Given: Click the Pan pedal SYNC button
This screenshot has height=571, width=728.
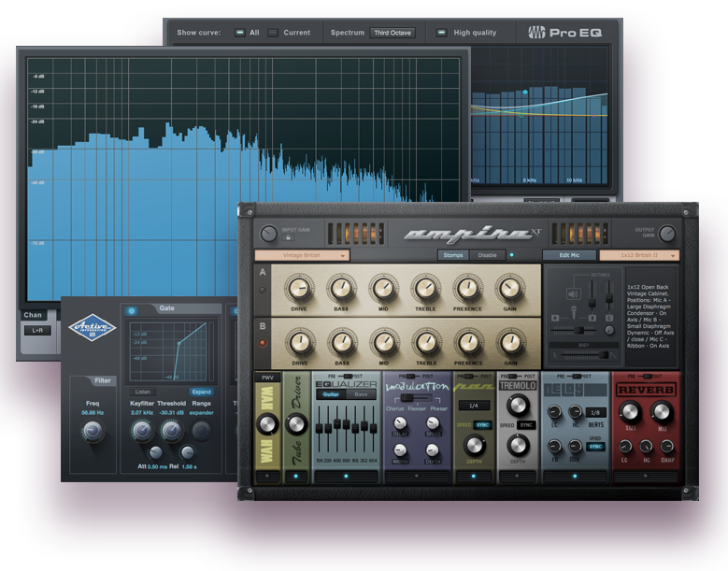Looking at the screenshot, I should tap(483, 425).
